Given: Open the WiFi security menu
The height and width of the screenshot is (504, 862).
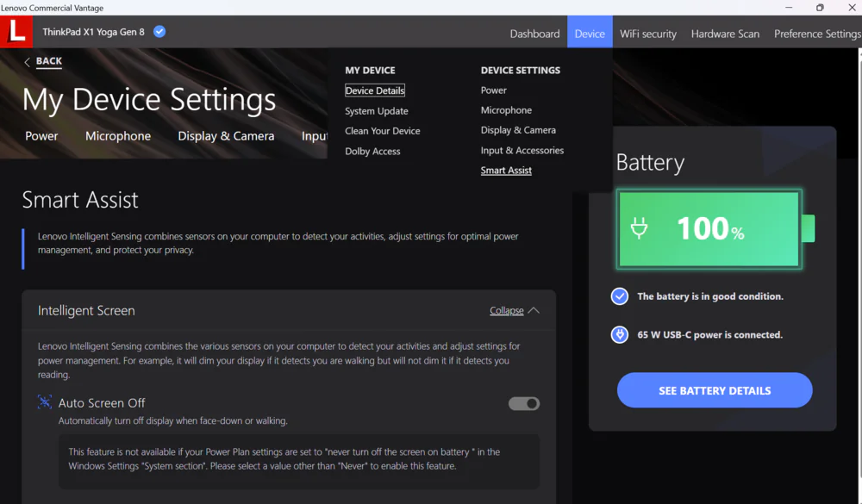Looking at the screenshot, I should (x=648, y=34).
